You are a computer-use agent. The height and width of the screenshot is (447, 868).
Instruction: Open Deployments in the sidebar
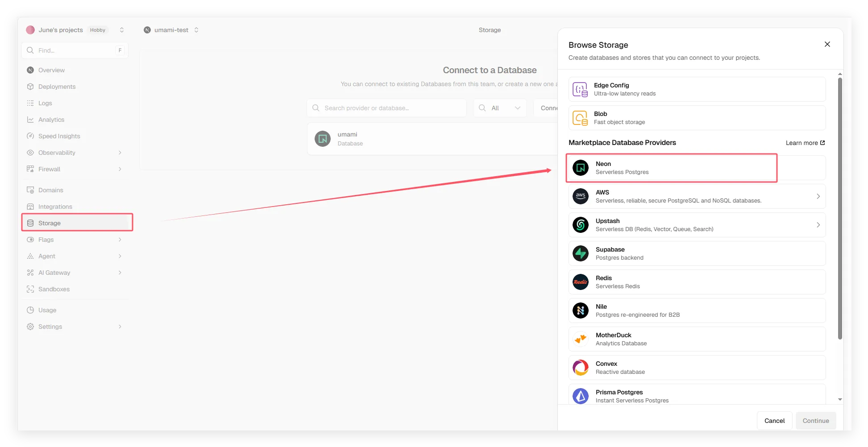click(57, 87)
